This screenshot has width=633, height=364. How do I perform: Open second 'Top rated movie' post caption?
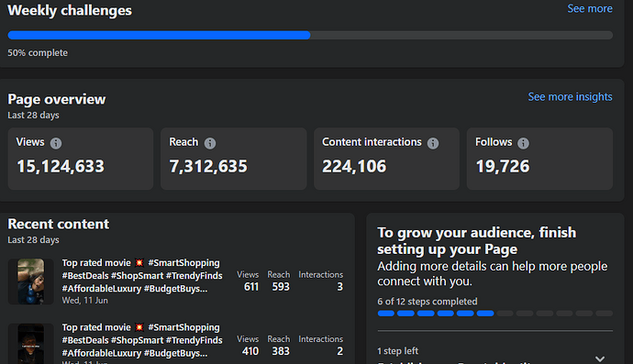coord(142,340)
